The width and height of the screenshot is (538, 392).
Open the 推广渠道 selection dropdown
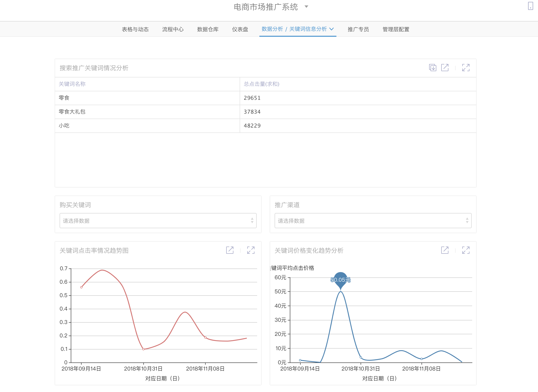(x=373, y=221)
